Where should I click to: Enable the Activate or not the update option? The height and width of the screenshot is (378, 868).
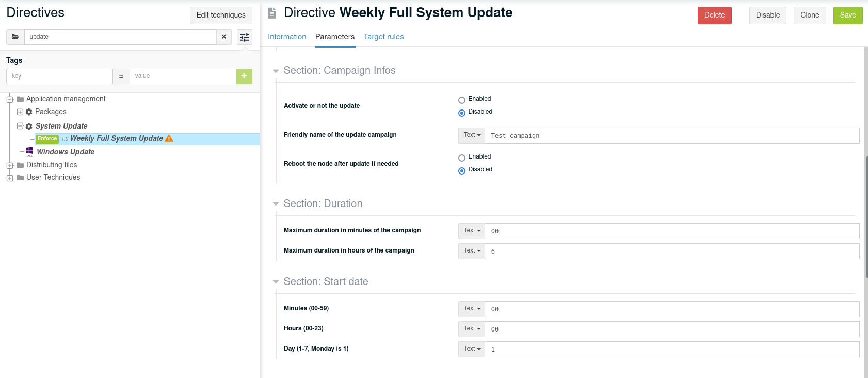point(462,100)
